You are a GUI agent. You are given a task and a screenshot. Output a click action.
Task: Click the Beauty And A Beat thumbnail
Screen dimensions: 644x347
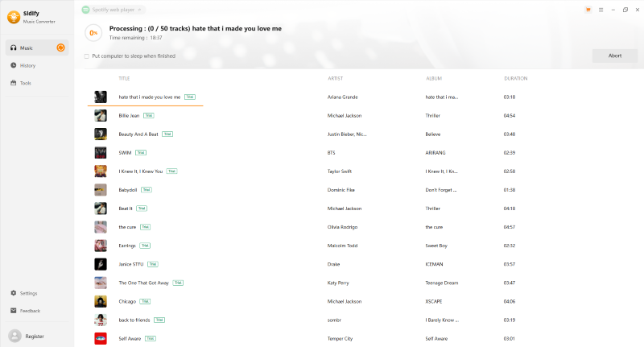(101, 134)
